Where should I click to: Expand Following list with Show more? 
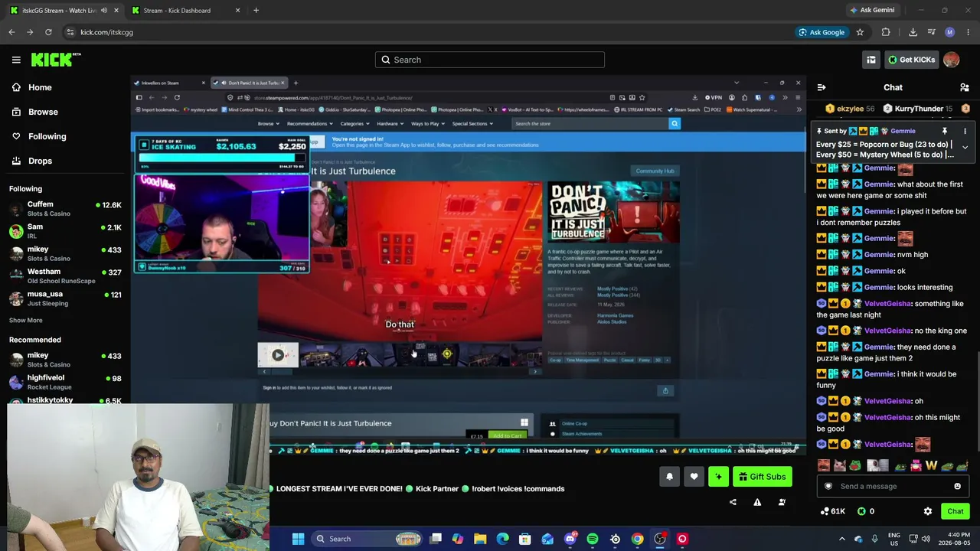click(x=26, y=320)
